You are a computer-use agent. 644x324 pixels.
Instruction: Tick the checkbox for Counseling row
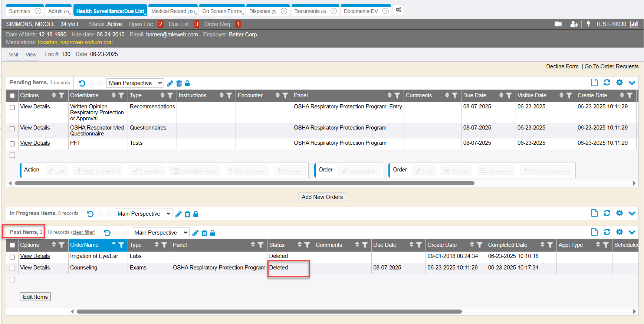pos(12,268)
